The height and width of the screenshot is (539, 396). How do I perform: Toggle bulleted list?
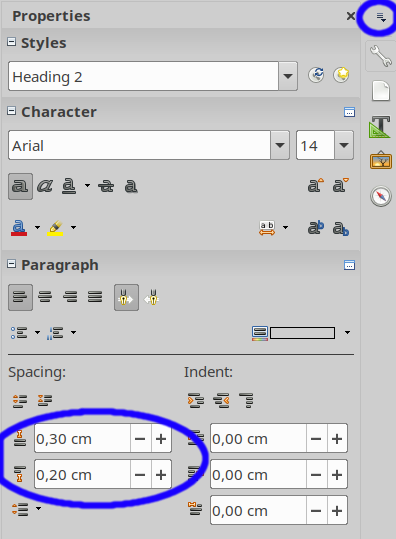[19, 333]
